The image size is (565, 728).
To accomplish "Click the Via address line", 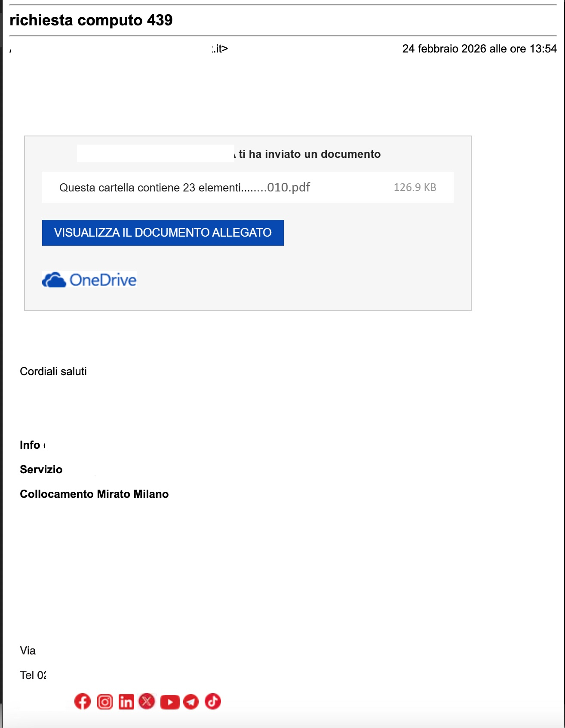I will (x=28, y=651).
